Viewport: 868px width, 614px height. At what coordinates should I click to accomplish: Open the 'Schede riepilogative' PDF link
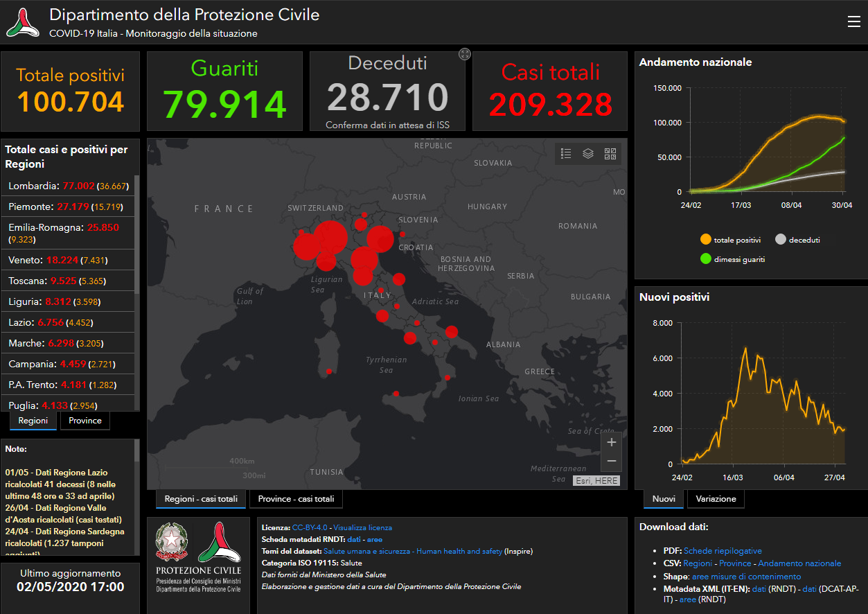coord(722,551)
